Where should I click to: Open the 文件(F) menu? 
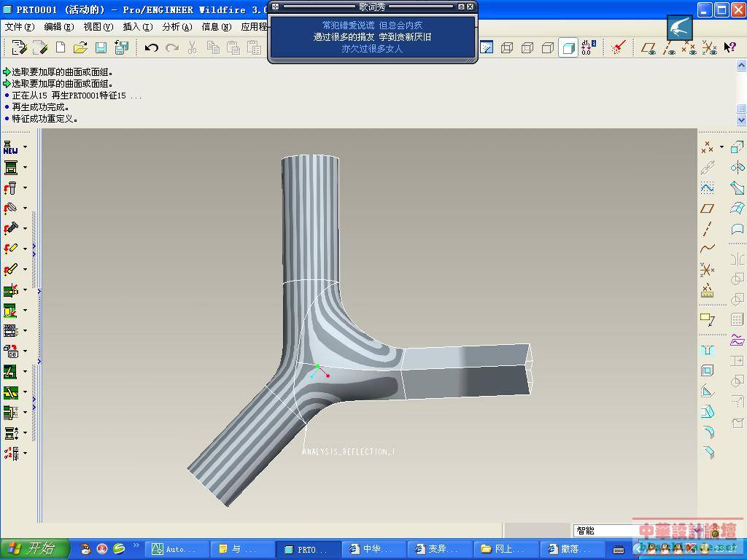[x=20, y=27]
